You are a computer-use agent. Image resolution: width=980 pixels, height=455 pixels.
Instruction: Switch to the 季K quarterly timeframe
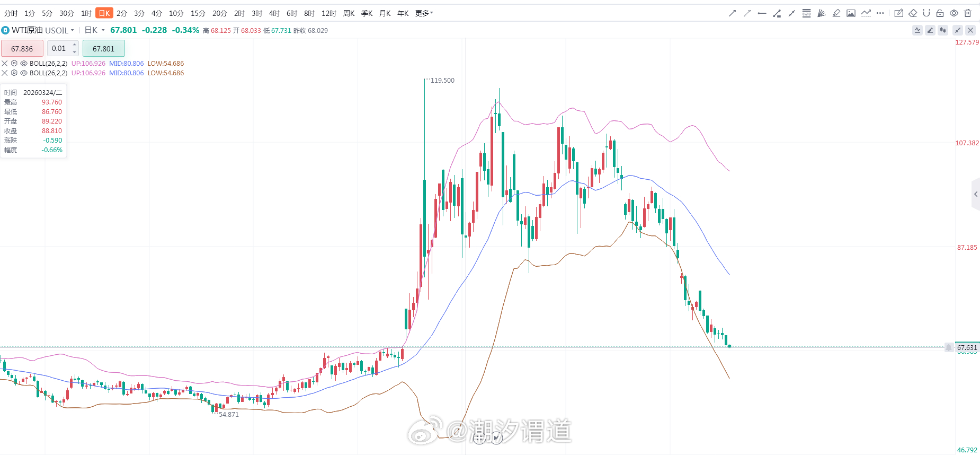(367, 13)
